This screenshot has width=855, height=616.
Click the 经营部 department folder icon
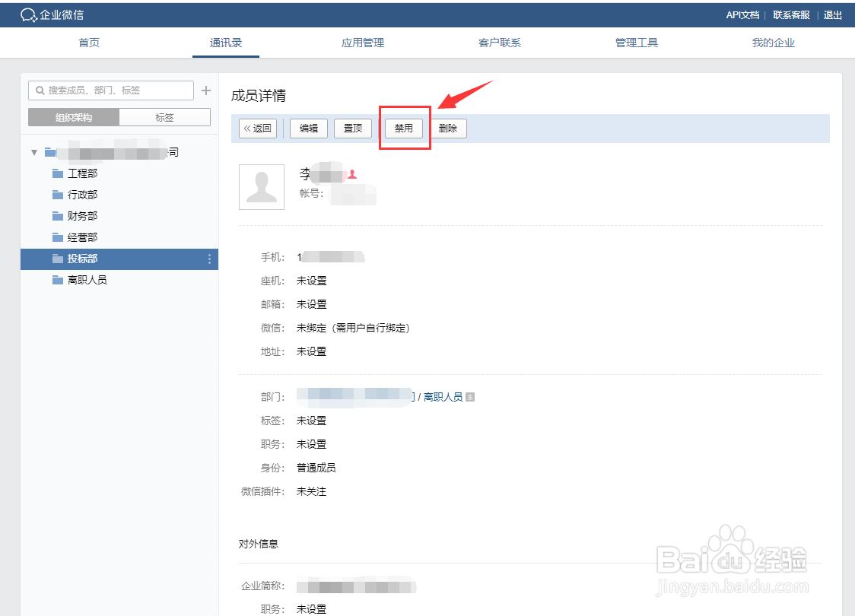(59, 237)
